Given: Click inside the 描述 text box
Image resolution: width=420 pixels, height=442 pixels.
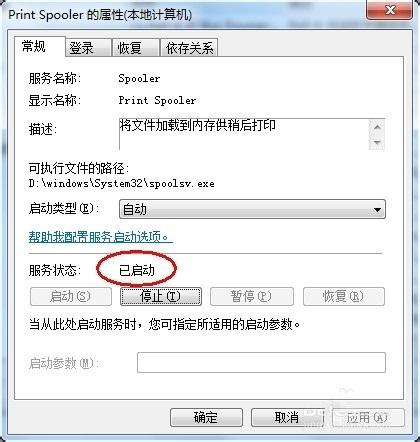Looking at the screenshot, I should [x=244, y=134].
